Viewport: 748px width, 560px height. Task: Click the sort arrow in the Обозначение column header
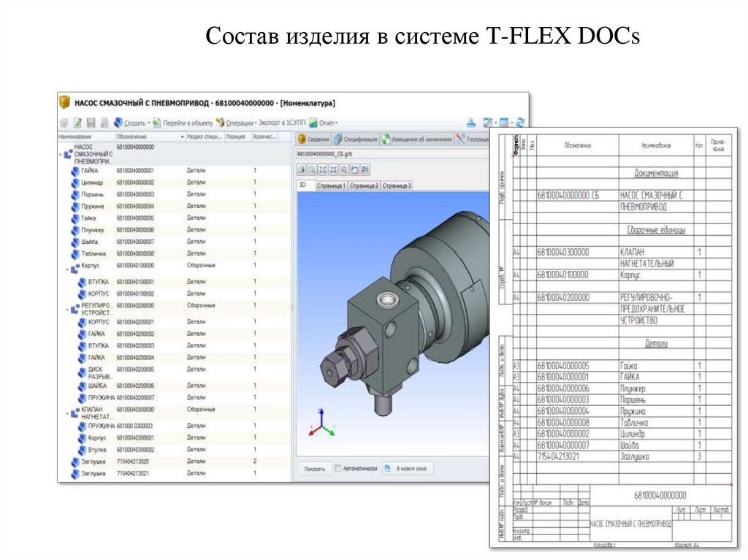[x=182, y=137]
